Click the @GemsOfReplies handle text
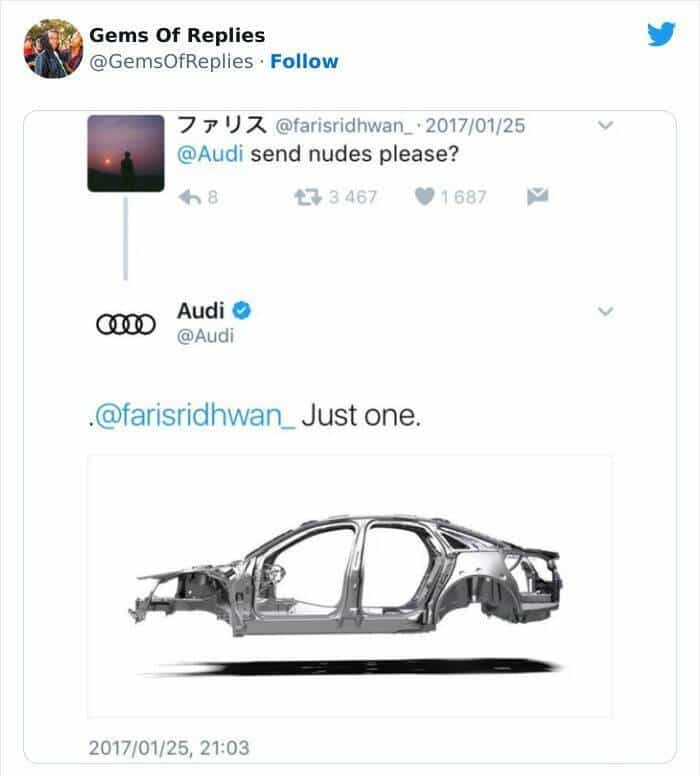 (171, 61)
